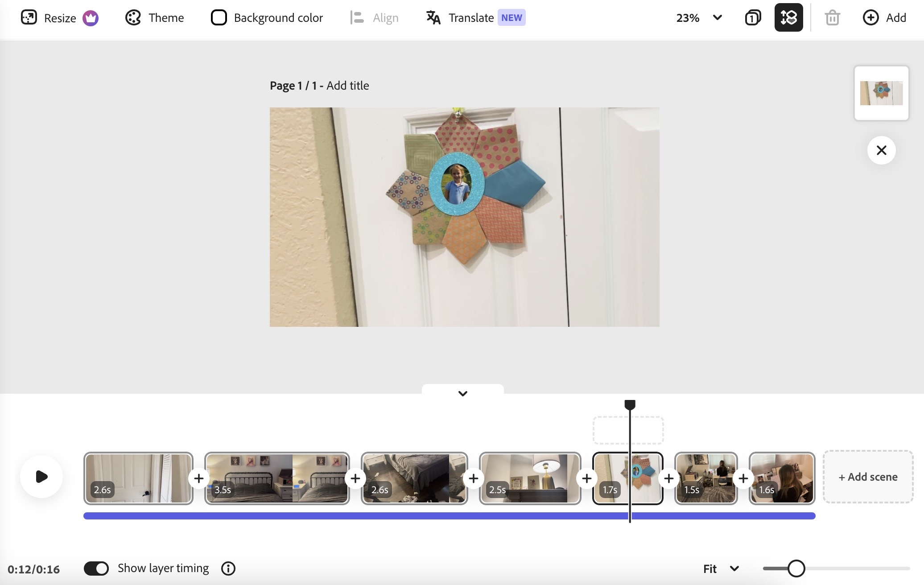
Task: Click the purple premium crown badge
Action: (x=91, y=18)
